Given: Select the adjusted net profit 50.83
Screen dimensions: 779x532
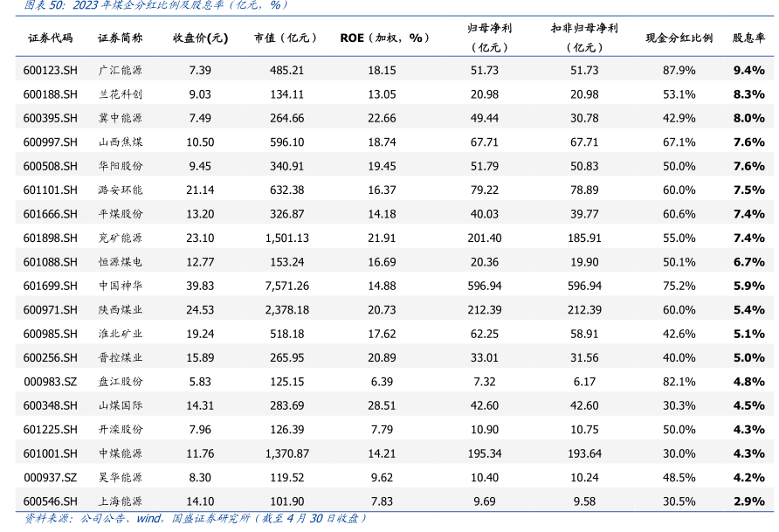Looking at the screenshot, I should 584,166.
